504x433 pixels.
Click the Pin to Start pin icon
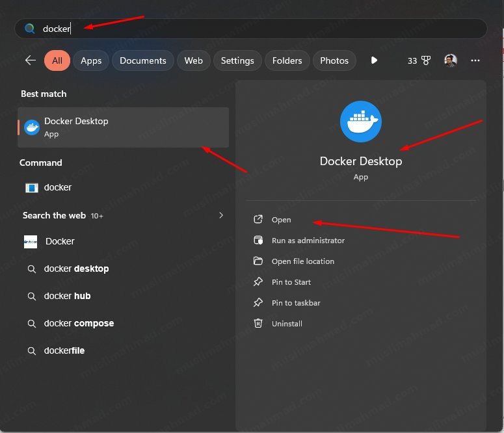tap(258, 282)
